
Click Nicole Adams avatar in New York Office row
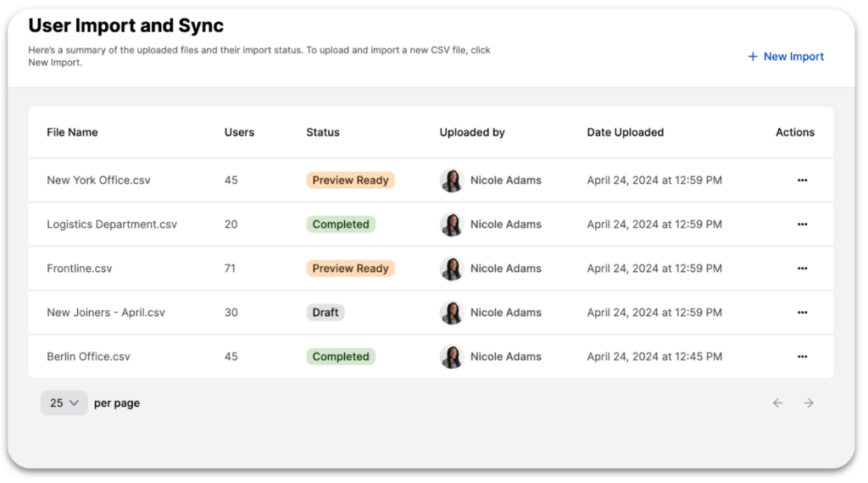(452, 180)
